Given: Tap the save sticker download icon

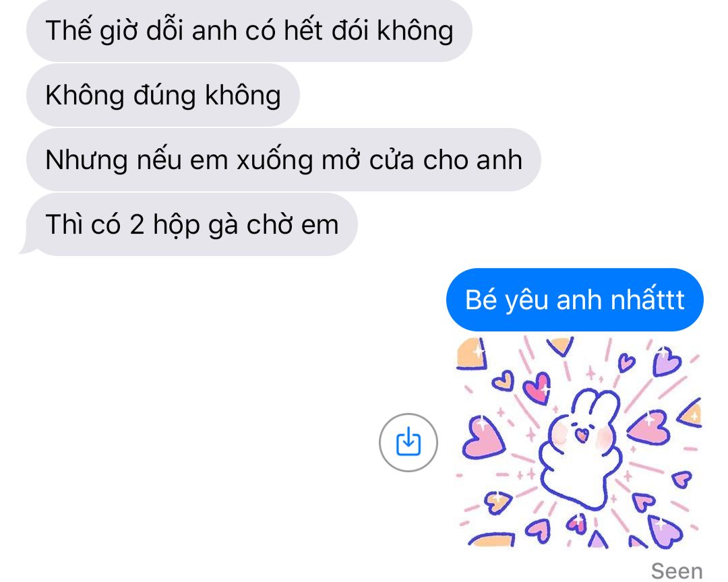Looking at the screenshot, I should coord(408,443).
